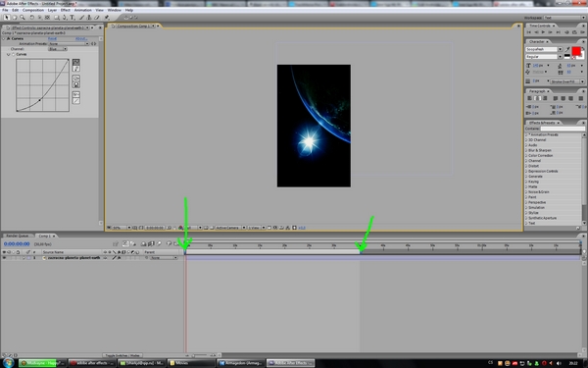Screen dimensions: 588x368
Task: Open the Channel dropdown showing Blue
Action: pos(58,49)
